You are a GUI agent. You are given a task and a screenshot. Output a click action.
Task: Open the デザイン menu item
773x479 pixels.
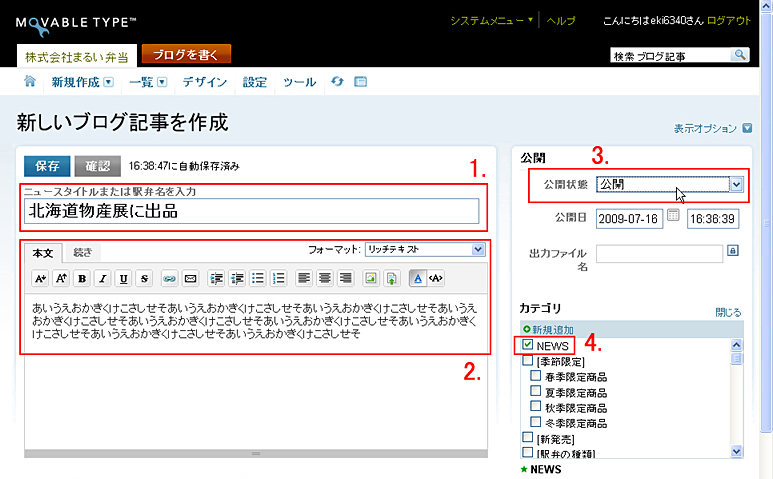tap(204, 82)
